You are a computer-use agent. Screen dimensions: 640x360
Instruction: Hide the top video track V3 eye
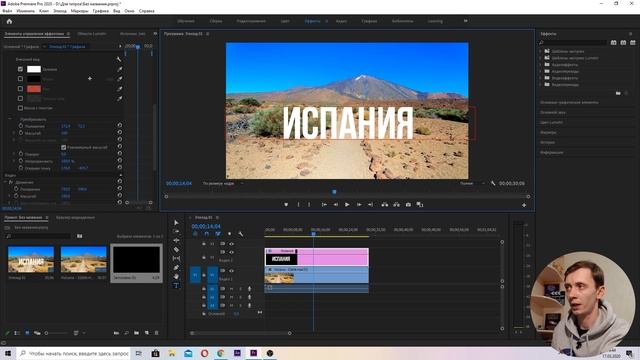tap(231, 244)
